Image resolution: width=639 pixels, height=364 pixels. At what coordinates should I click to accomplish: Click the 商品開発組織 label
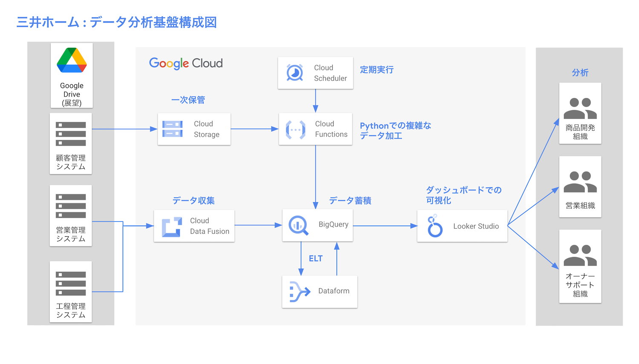point(580,132)
